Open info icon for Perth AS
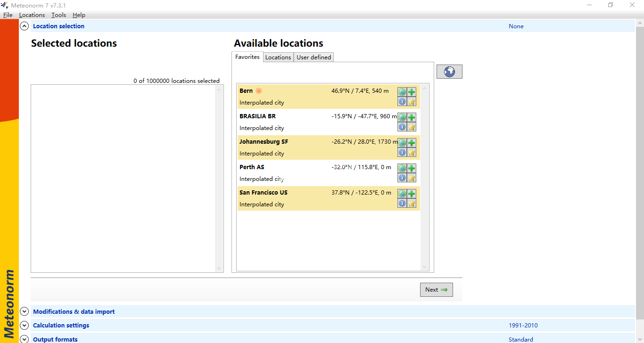The image size is (644, 343). 402,178
